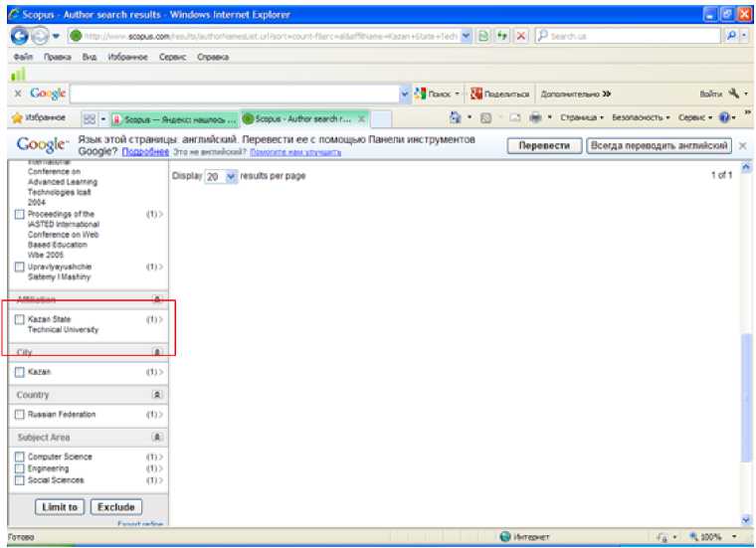
Task: Click the Quick Tabs grid icon
Action: [90, 118]
